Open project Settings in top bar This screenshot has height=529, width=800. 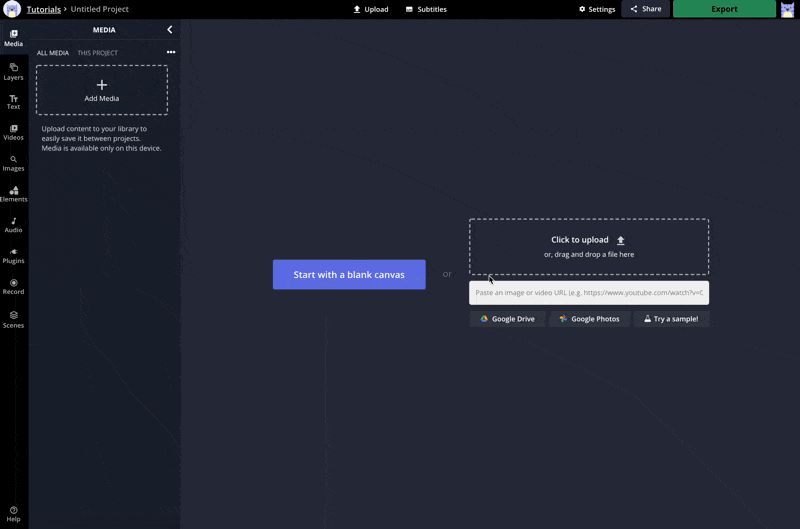coord(597,9)
